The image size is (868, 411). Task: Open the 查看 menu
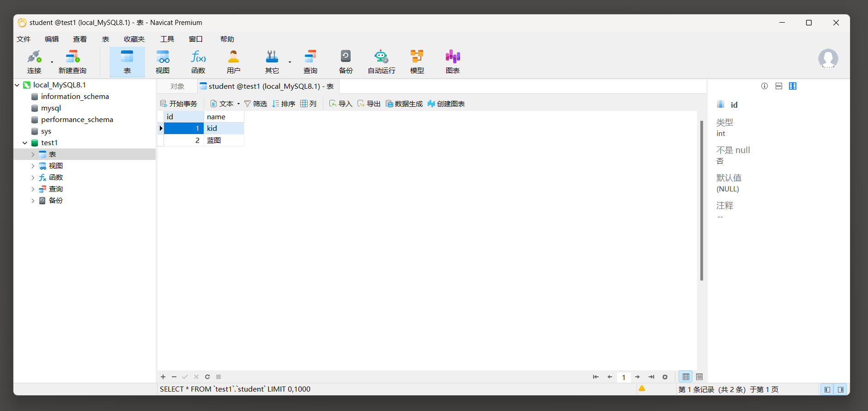coord(80,39)
